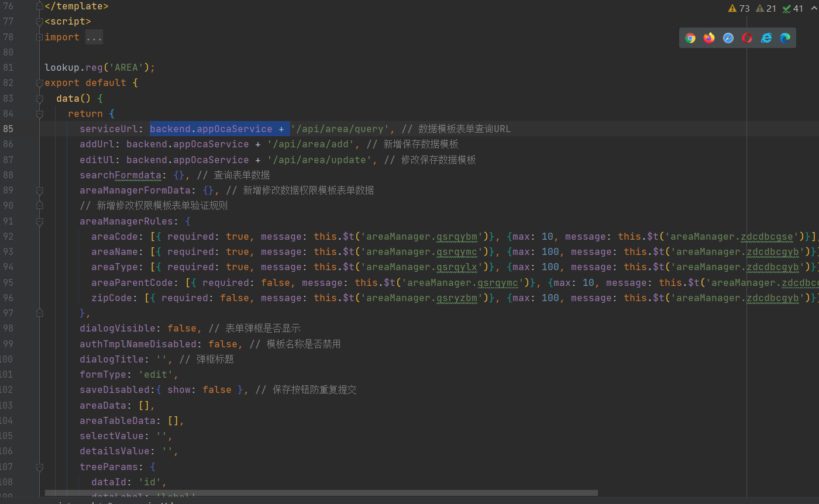Open the page in Firefox browser
819x504 pixels.
(x=709, y=38)
